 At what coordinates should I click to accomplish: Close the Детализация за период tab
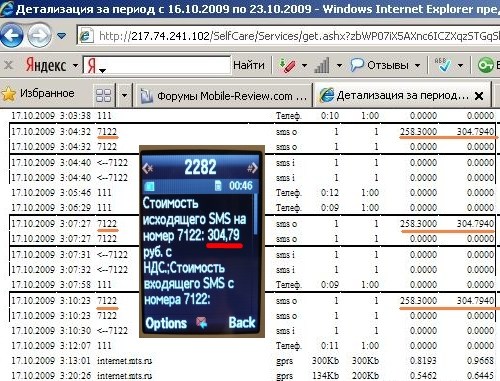(x=479, y=96)
